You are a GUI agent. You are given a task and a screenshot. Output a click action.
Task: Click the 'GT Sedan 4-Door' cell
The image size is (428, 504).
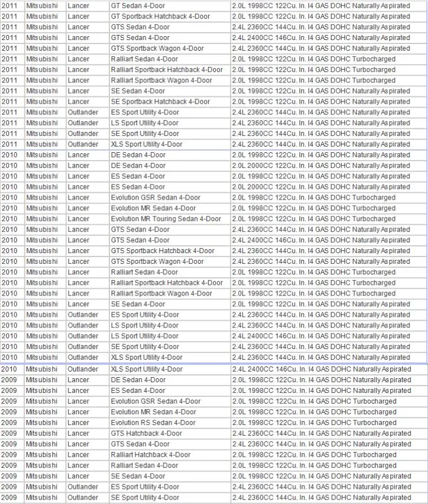point(170,6)
